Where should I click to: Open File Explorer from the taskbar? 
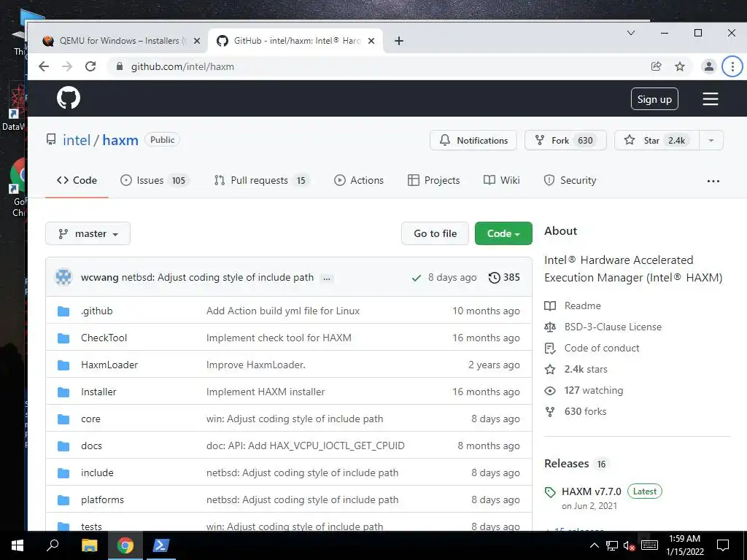click(x=89, y=545)
